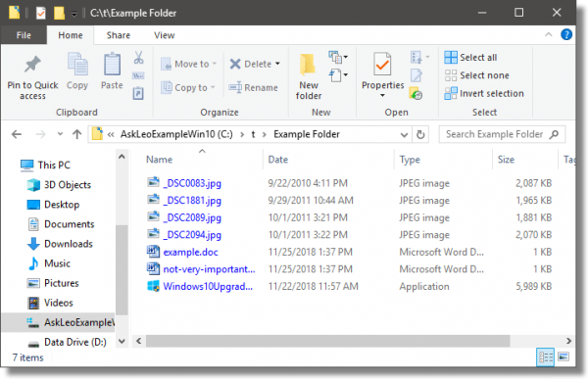Image resolution: width=588 pixels, height=379 pixels.
Task: Go Back with the left arrow
Action: click(17, 134)
